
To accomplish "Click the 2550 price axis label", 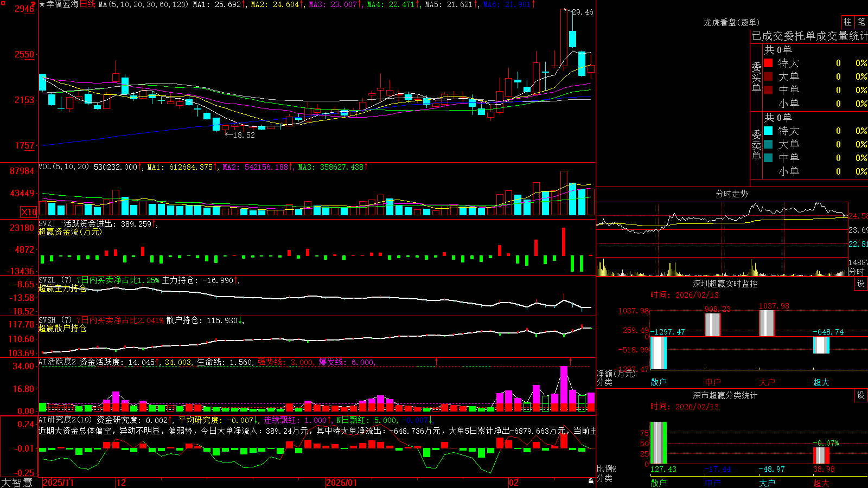I will 24,54.
